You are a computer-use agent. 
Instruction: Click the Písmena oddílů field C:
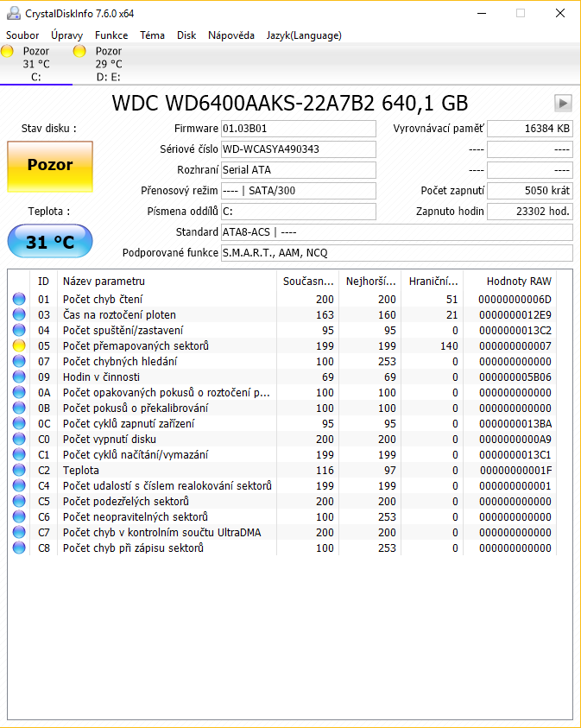(x=299, y=212)
